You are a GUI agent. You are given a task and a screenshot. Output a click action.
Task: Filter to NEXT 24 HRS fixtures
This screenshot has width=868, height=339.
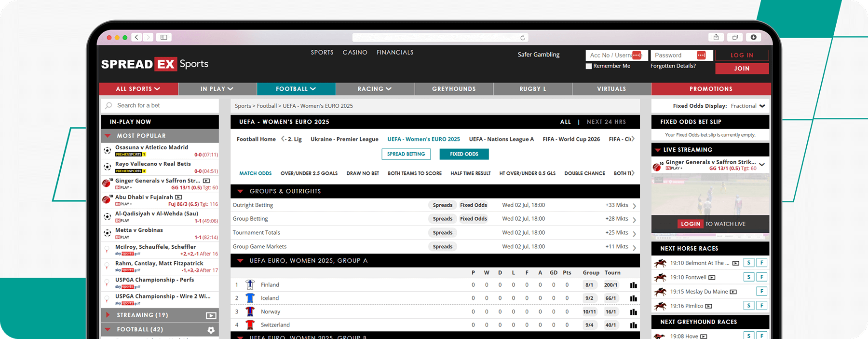(606, 122)
